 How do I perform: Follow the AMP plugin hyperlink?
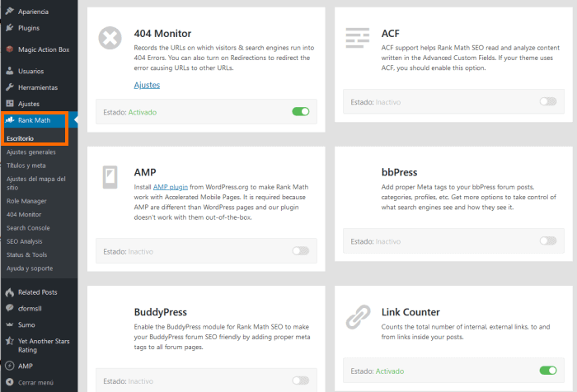point(171,187)
